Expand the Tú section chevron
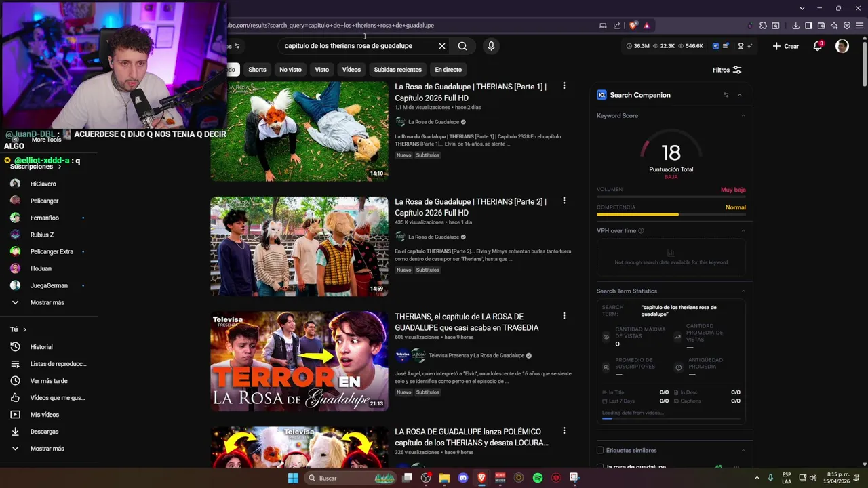Screen dimensions: 868x488 coord(25,330)
